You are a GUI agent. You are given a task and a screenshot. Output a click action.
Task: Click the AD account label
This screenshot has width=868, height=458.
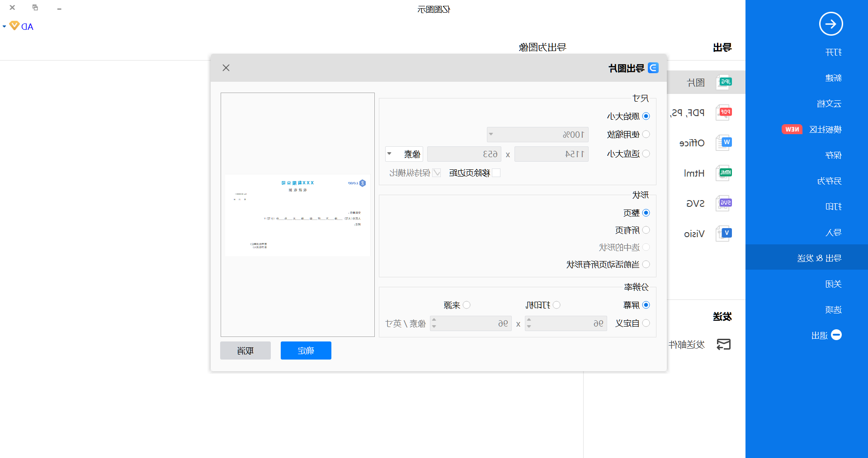[x=28, y=27]
